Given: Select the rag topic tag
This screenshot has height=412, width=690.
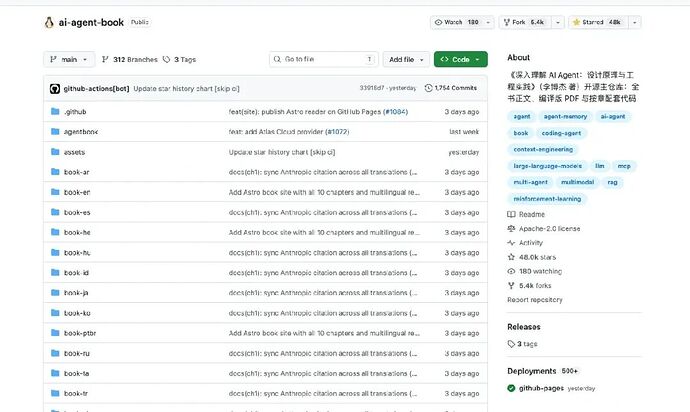Looking at the screenshot, I should (613, 182).
